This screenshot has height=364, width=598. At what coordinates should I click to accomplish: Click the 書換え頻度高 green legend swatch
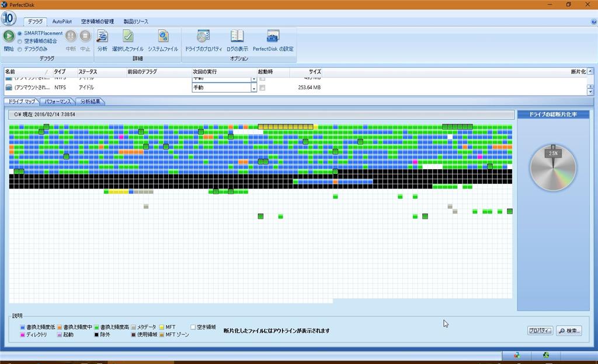[96, 327]
